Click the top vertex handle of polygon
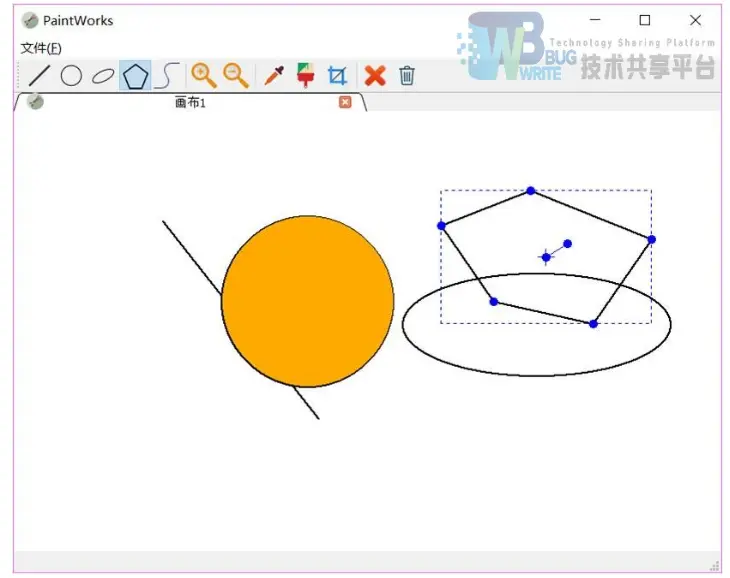 [531, 190]
